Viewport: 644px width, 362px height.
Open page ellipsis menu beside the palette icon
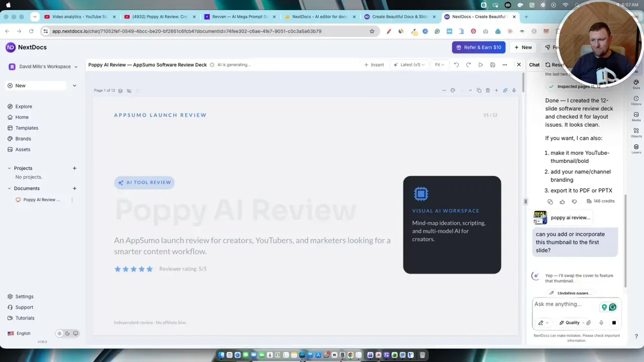pos(444,90)
